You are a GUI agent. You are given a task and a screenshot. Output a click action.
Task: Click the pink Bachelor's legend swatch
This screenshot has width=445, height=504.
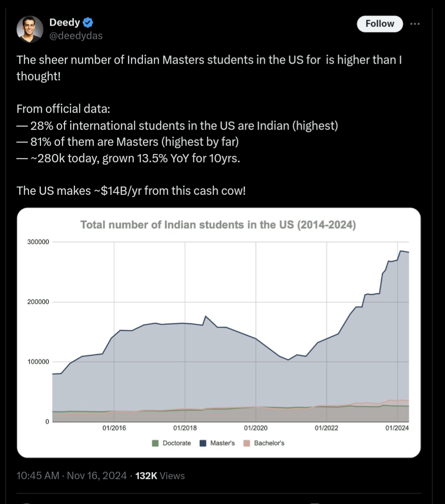coord(247,443)
